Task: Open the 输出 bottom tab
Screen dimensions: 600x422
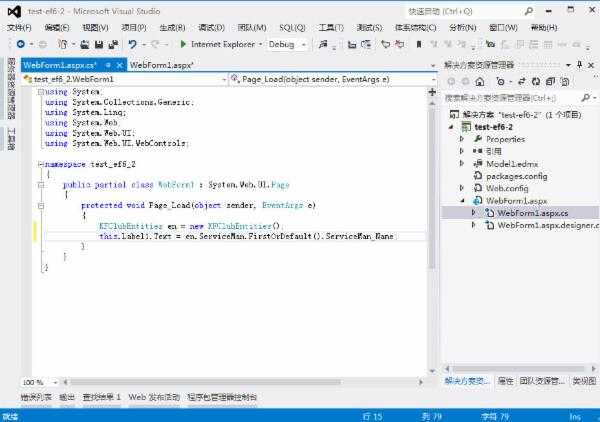Action: point(67,397)
